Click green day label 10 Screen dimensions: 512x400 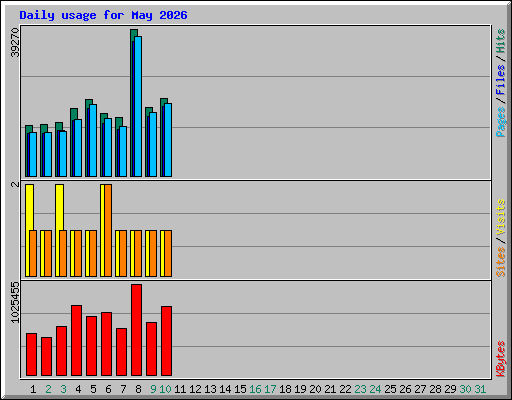(x=165, y=389)
